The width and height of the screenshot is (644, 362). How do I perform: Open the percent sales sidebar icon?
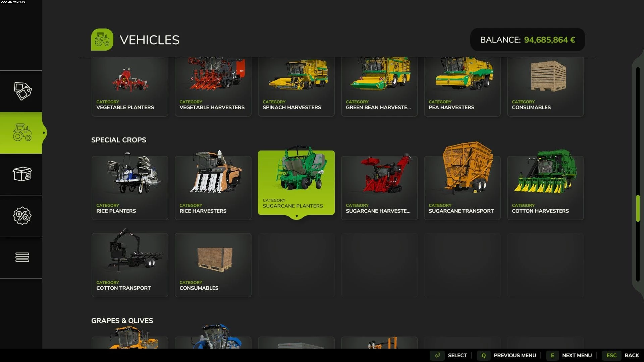pyautogui.click(x=22, y=216)
